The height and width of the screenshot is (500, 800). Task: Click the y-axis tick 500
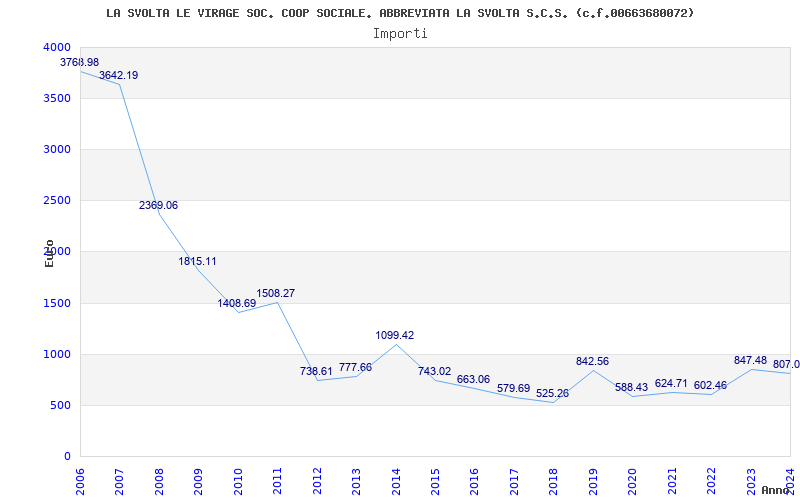(58, 406)
